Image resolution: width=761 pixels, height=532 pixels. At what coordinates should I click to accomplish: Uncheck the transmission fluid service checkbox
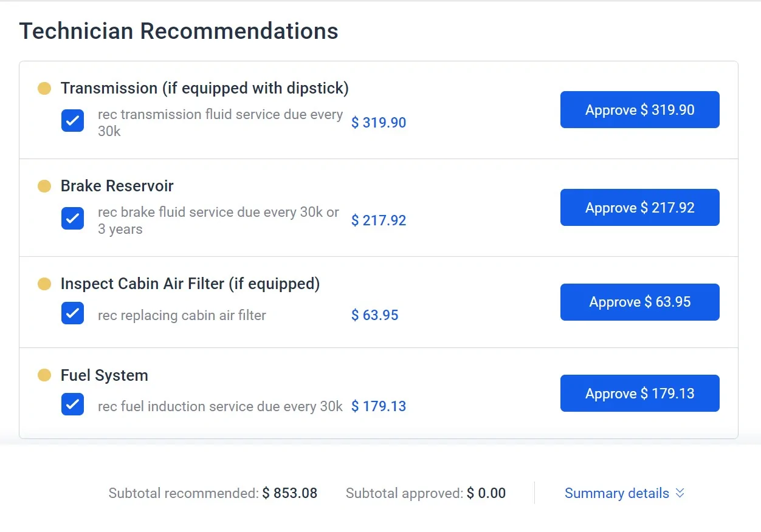coord(72,120)
